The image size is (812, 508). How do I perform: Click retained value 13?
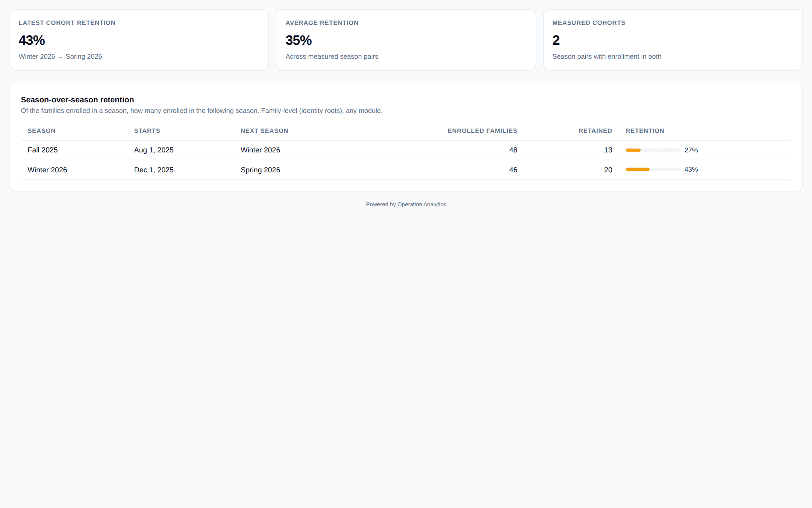(x=608, y=150)
